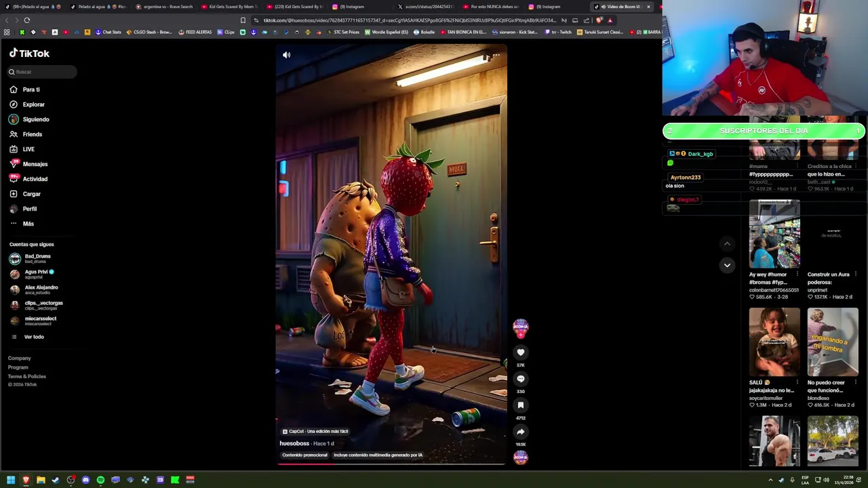The height and width of the screenshot is (488, 868).
Task: Open comments on the video
Action: 520,379
